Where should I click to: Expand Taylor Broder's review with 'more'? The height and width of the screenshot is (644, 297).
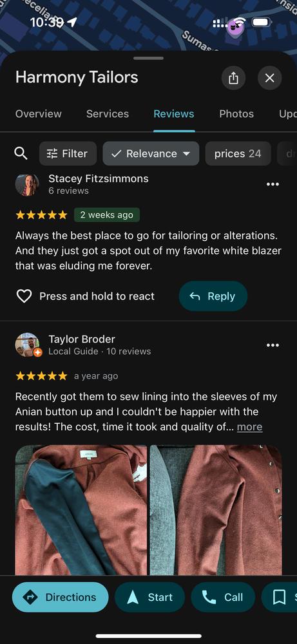(249, 427)
